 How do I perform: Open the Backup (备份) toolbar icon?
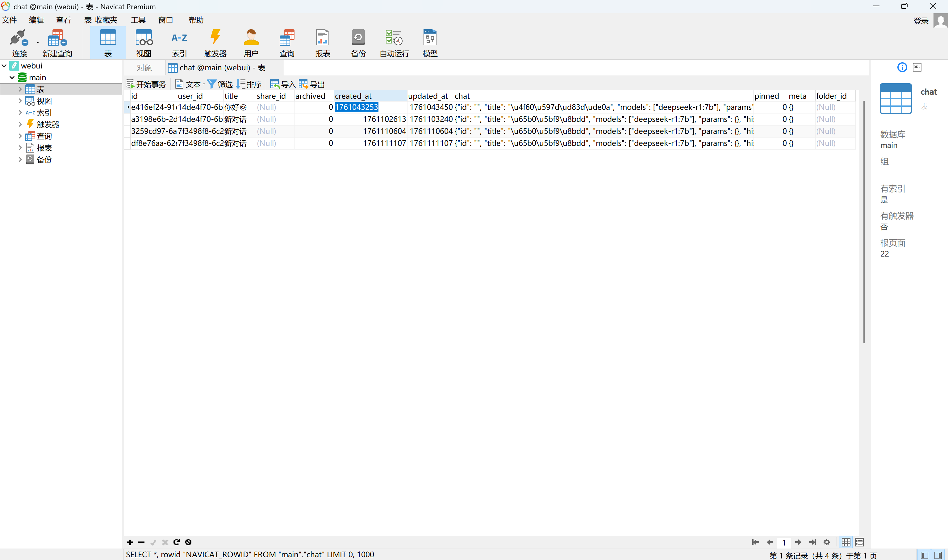pyautogui.click(x=358, y=43)
